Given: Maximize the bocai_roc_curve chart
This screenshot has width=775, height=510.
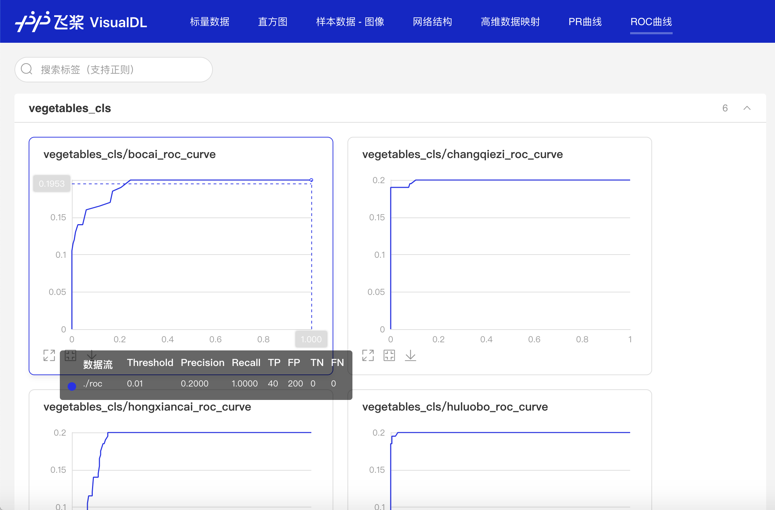Looking at the screenshot, I should click(x=49, y=355).
